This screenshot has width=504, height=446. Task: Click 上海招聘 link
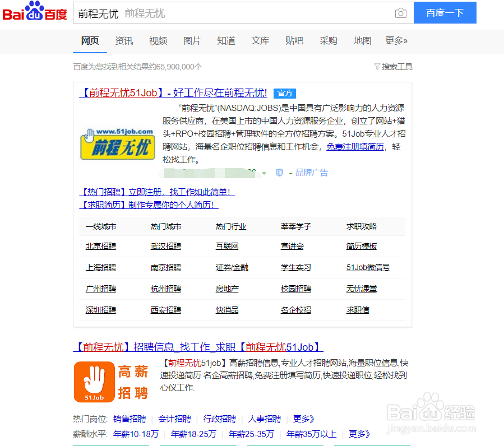click(100, 267)
